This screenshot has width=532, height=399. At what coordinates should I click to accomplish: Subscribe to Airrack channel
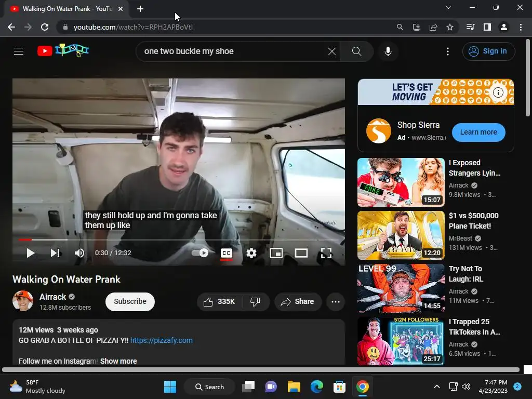(130, 302)
